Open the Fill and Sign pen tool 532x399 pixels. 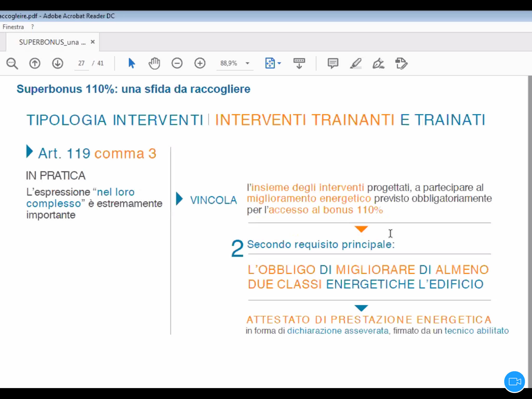pyautogui.click(x=378, y=63)
